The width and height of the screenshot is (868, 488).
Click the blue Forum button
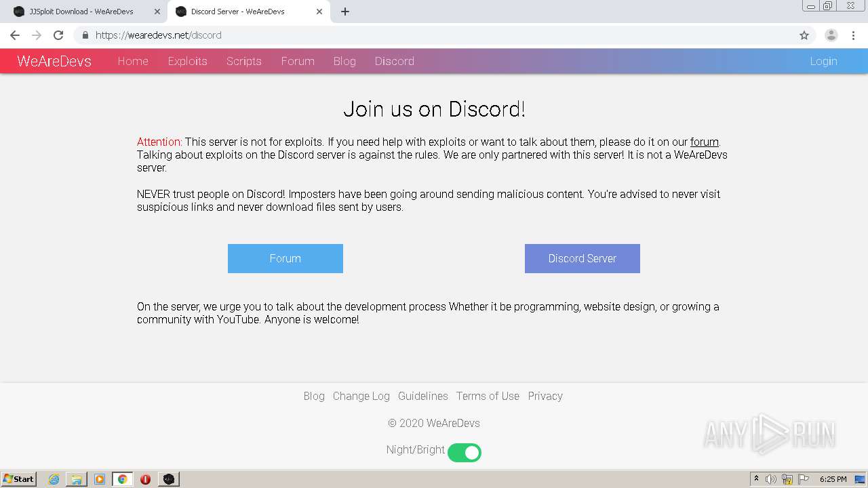pyautogui.click(x=285, y=258)
